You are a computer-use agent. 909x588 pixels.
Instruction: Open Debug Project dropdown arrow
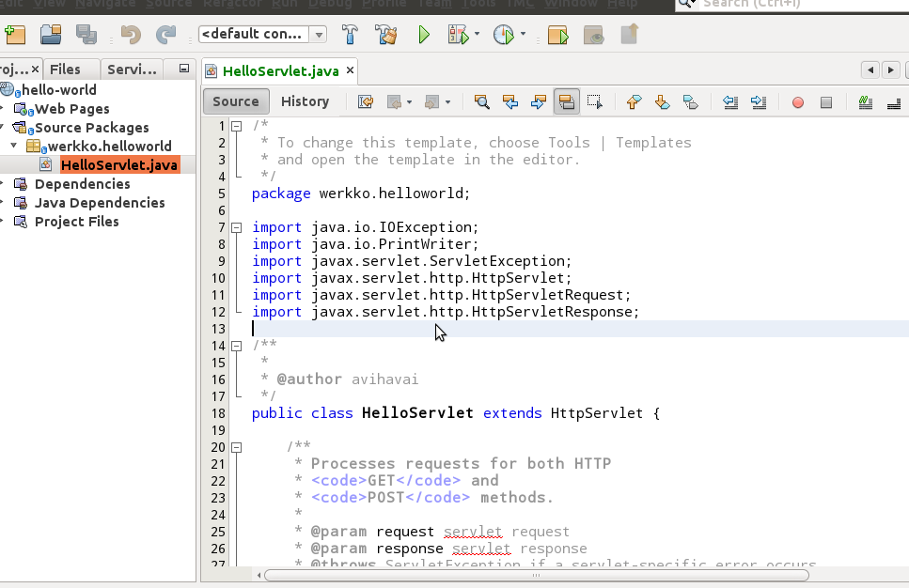[x=478, y=34]
